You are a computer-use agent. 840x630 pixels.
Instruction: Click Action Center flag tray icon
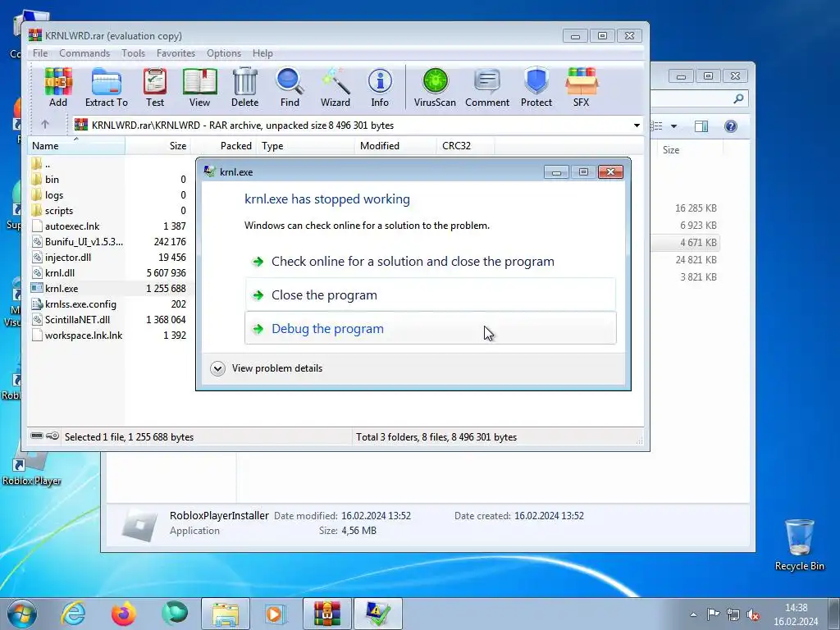click(x=713, y=615)
